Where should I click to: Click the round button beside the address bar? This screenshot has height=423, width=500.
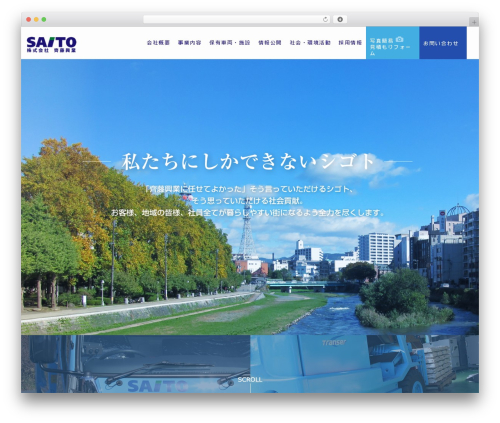[x=340, y=20]
